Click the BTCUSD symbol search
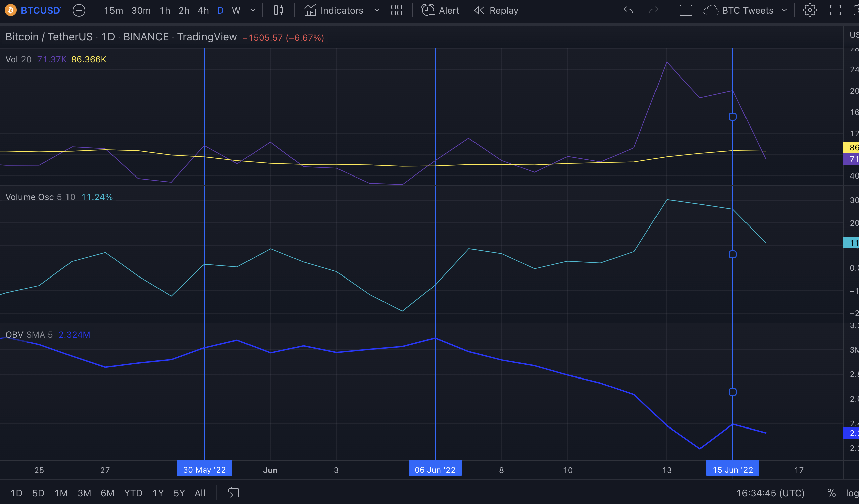859x504 pixels. pyautogui.click(x=41, y=10)
